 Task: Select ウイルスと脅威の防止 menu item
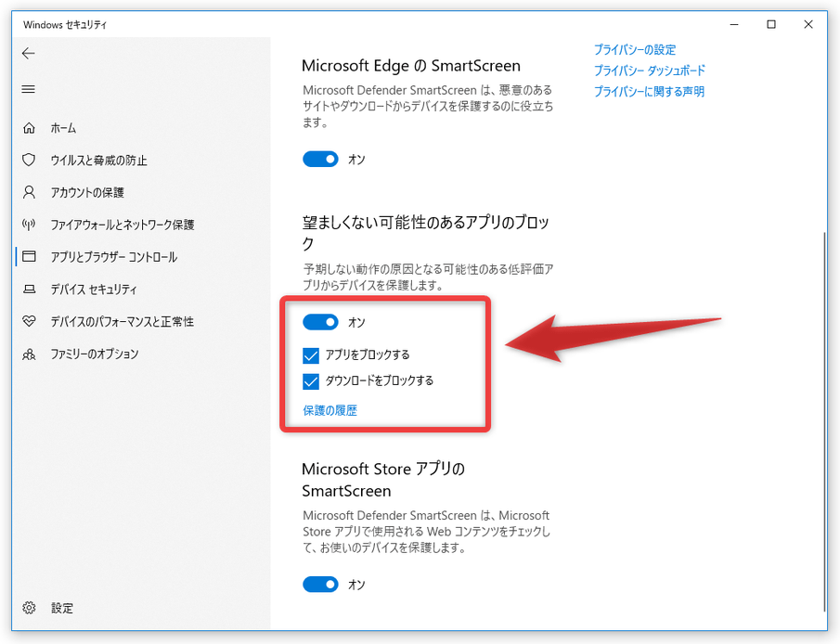[x=98, y=161]
